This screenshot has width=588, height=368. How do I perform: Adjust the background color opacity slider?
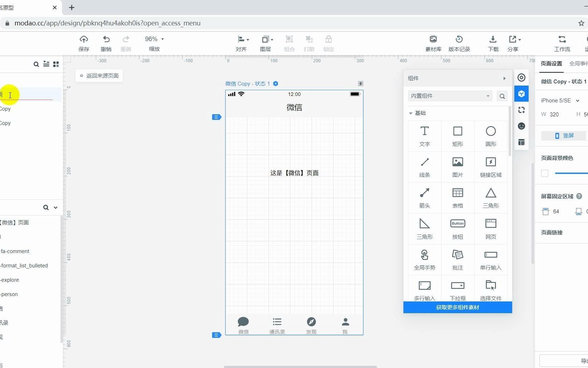(x=571, y=173)
